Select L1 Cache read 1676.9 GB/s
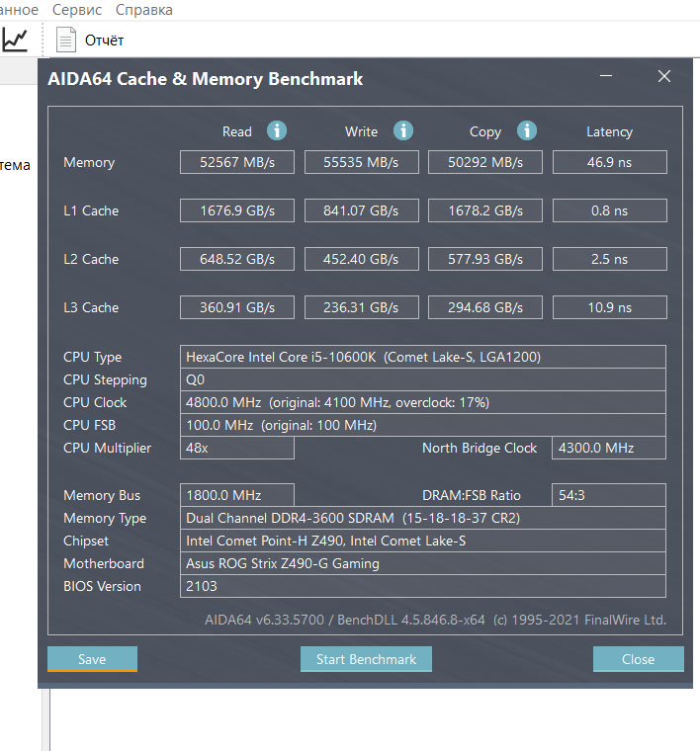Screen dimensions: 700x751 [237, 210]
